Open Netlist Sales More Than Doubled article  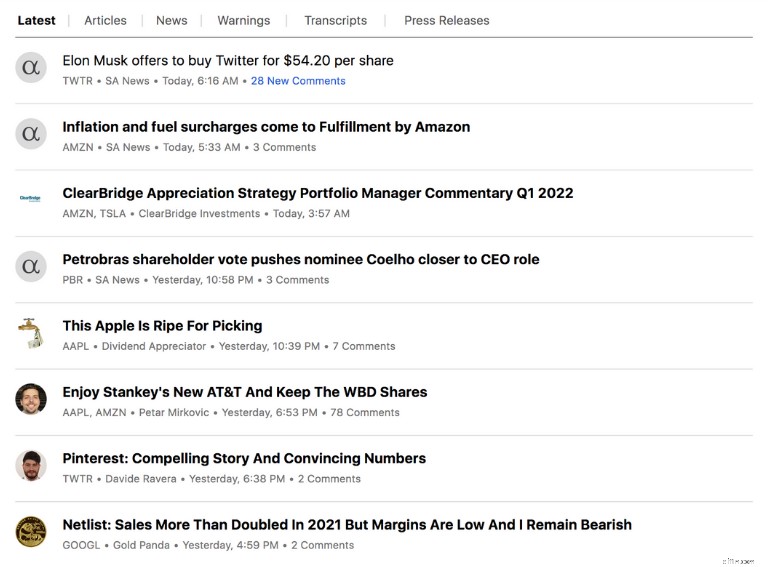pos(347,525)
